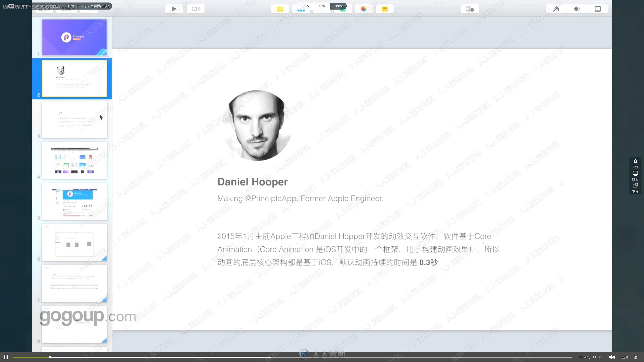
Task: Open the Media photos icon
Action: tap(364, 9)
